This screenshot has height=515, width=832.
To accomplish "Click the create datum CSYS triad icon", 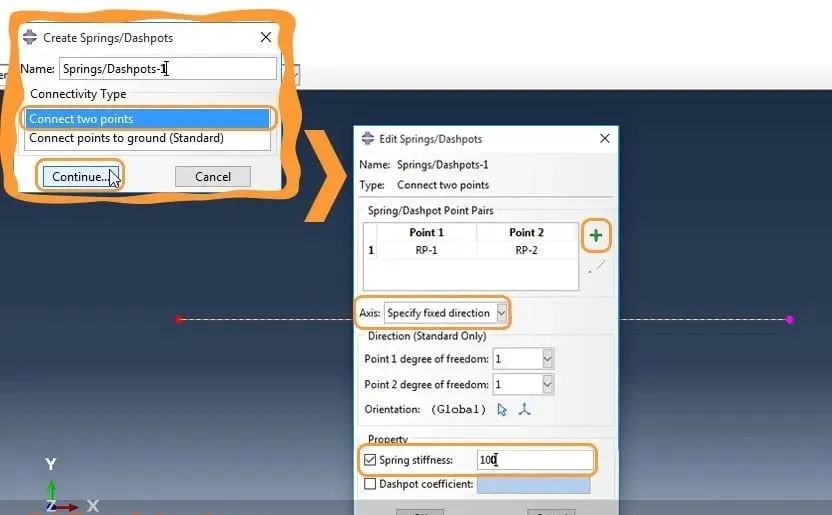I will point(524,409).
